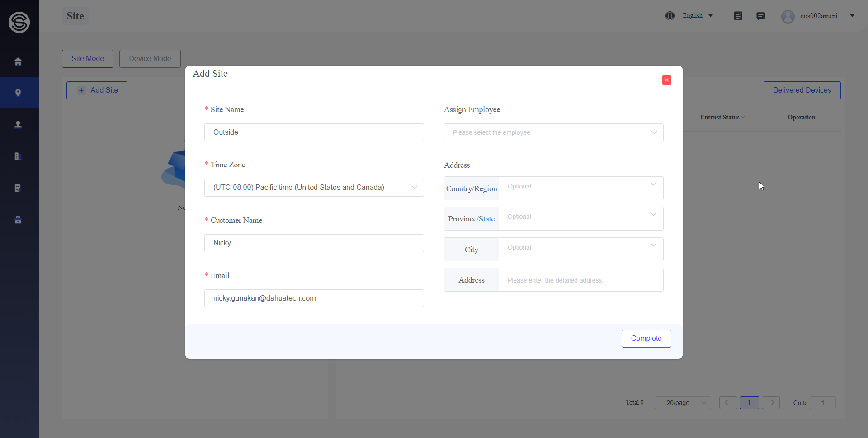Image resolution: width=868 pixels, height=438 pixels.
Task: Click the building icon in sidebar
Action: click(18, 156)
